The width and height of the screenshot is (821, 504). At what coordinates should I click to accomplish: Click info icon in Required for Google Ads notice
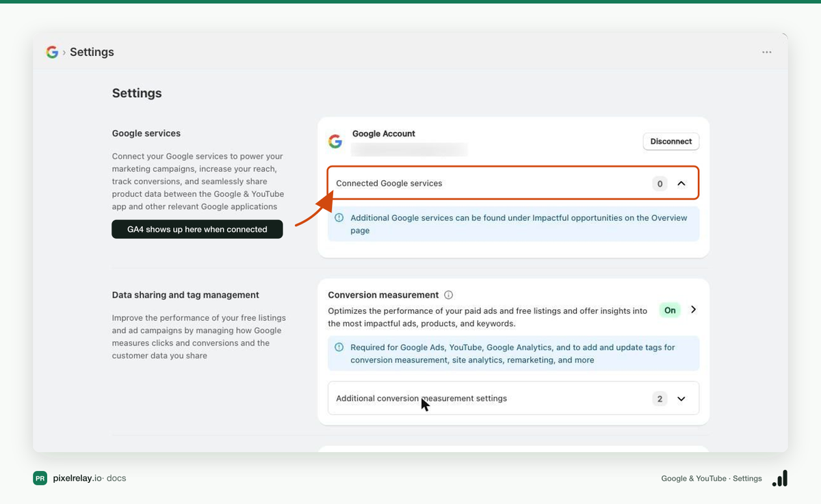[339, 347]
